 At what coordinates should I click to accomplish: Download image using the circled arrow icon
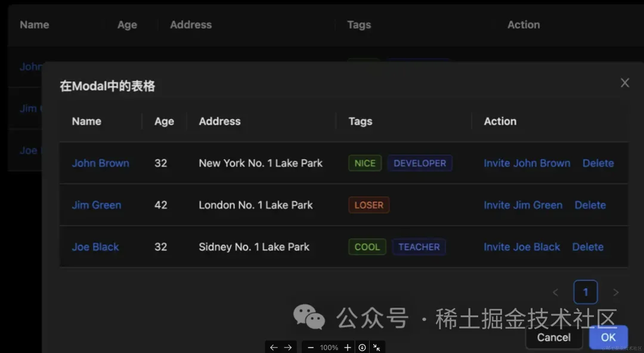(362, 348)
